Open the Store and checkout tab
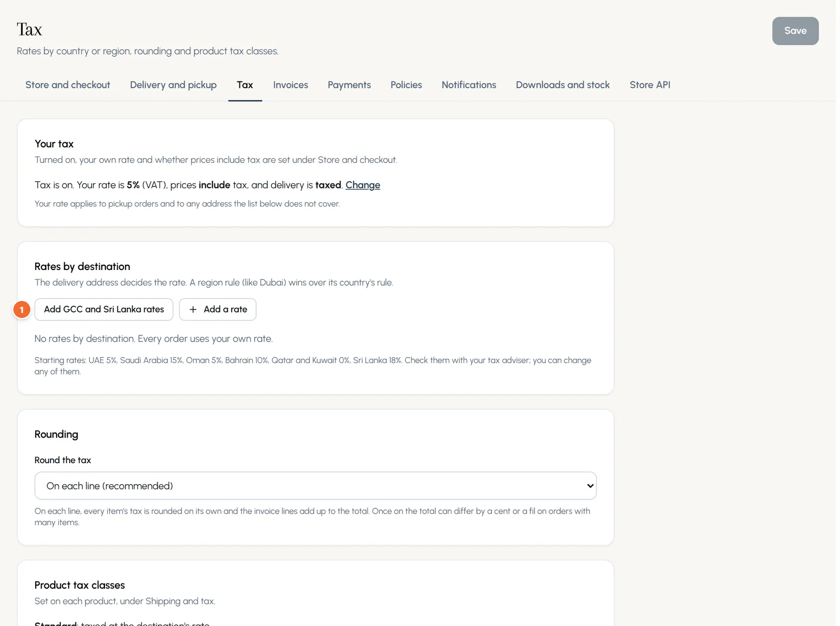The width and height of the screenshot is (840, 626). (x=68, y=85)
